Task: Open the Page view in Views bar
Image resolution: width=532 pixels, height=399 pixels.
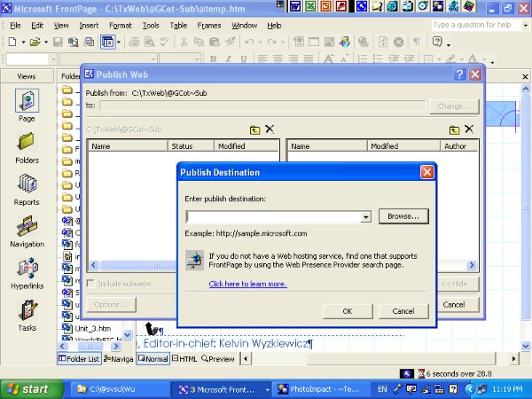Action: [27, 103]
